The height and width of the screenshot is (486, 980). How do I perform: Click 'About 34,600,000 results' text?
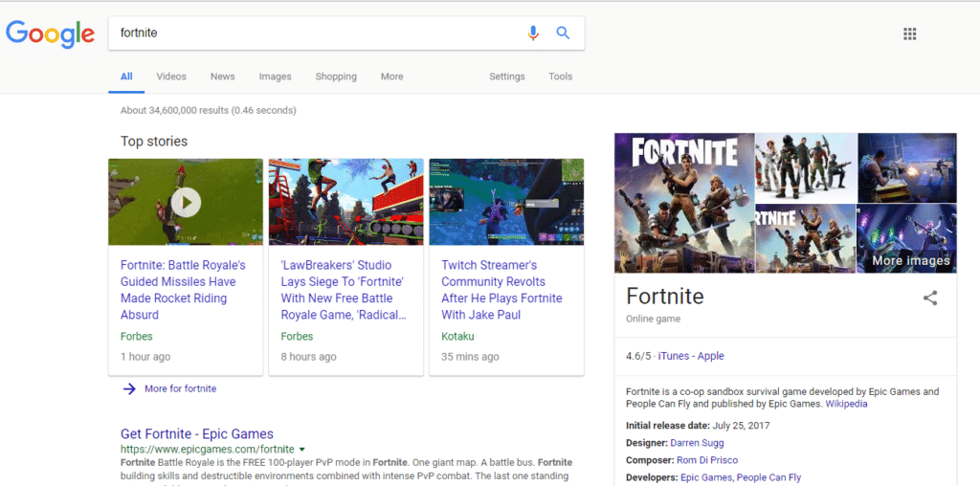coord(208,111)
